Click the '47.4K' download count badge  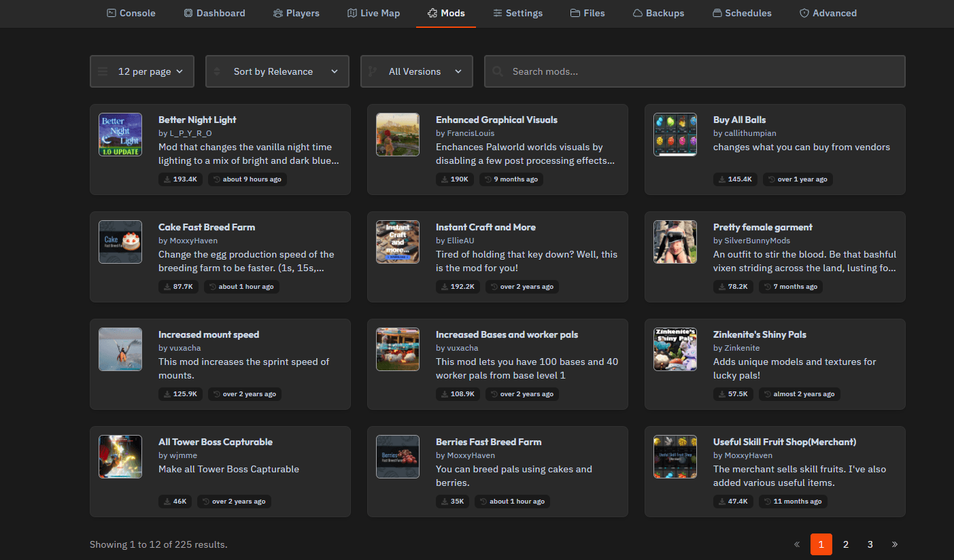tap(733, 502)
